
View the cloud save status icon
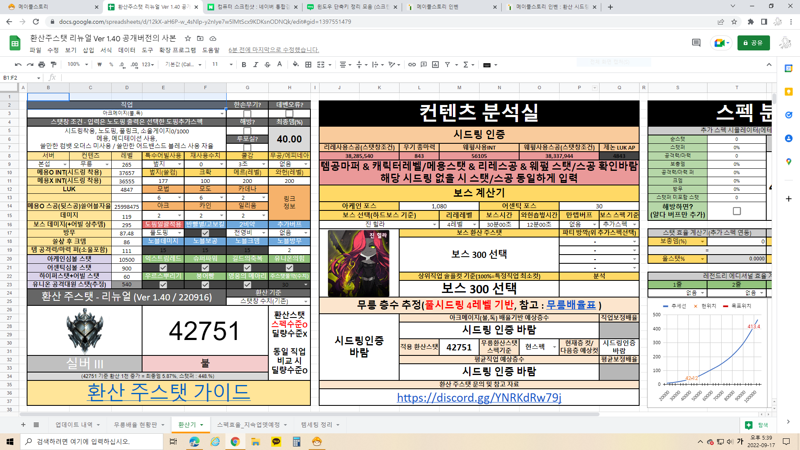213,39
